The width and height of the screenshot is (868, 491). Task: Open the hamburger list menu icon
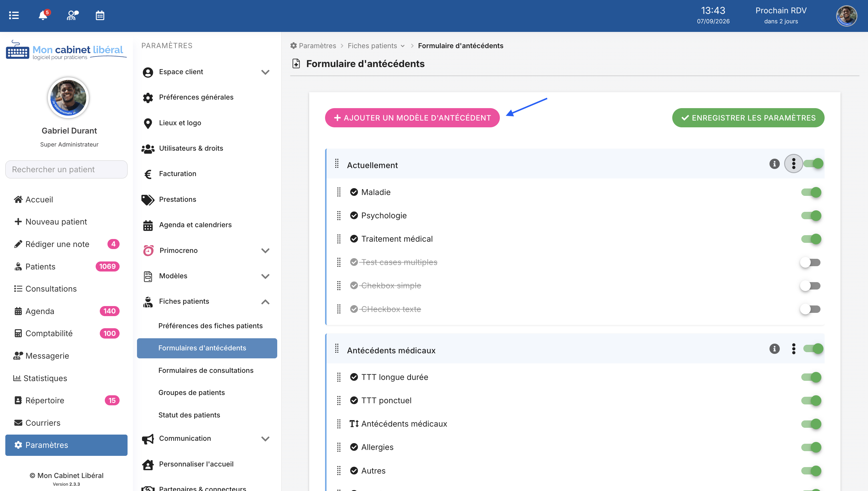(x=14, y=16)
